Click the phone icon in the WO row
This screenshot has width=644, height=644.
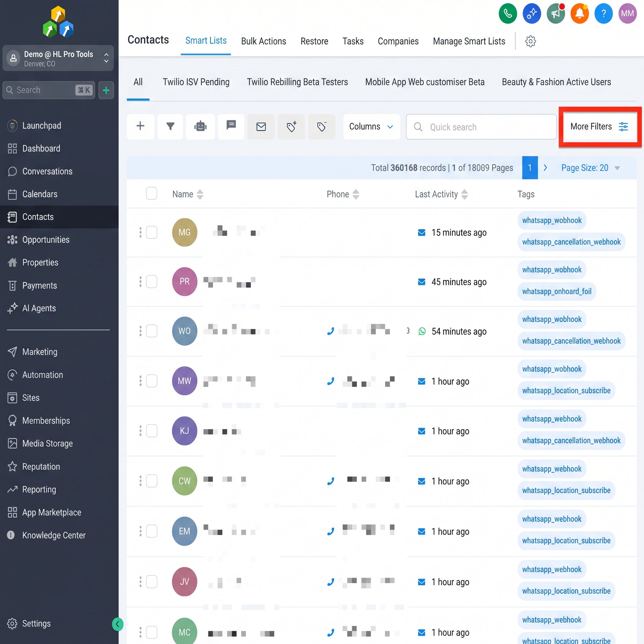click(x=330, y=331)
